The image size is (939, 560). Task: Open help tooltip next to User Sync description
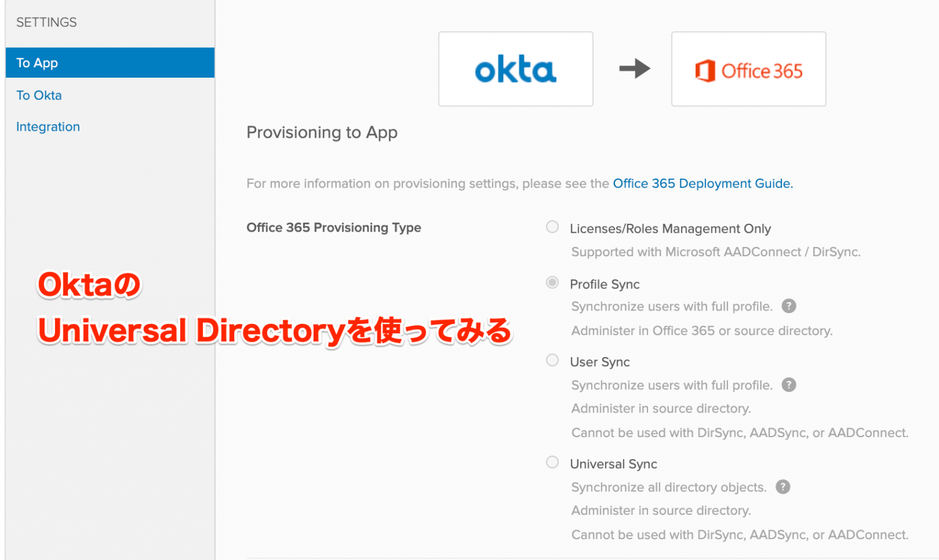[x=789, y=385]
